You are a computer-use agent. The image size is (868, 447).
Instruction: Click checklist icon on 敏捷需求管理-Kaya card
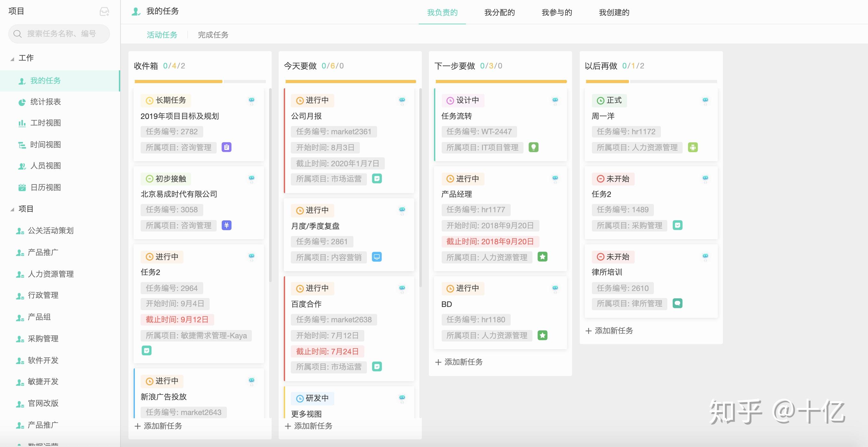(147, 350)
